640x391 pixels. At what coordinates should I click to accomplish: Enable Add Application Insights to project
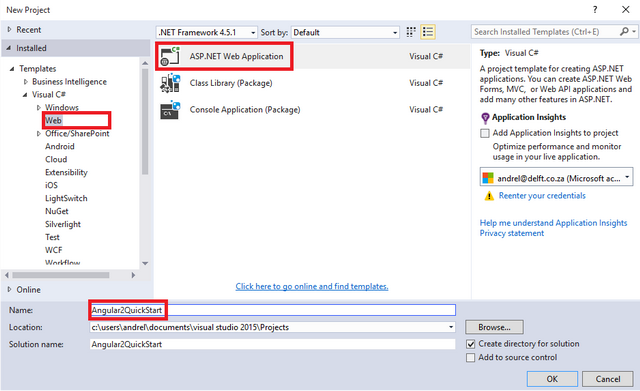(x=484, y=133)
